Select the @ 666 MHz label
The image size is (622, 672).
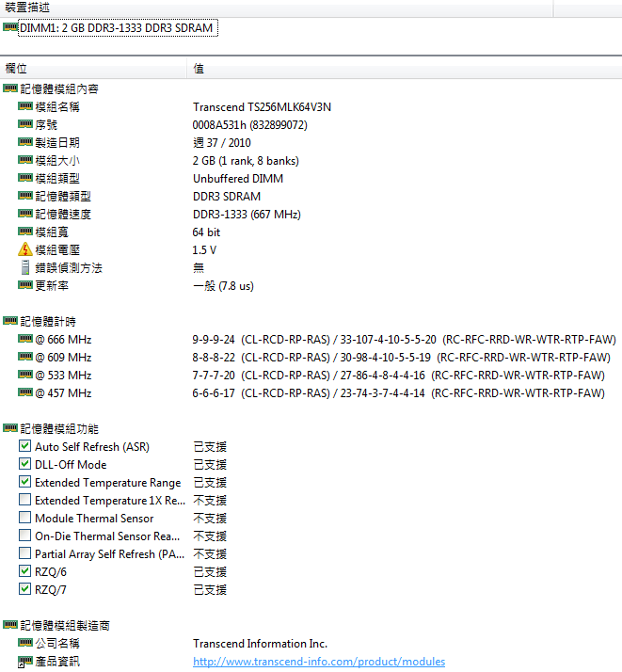(63, 340)
